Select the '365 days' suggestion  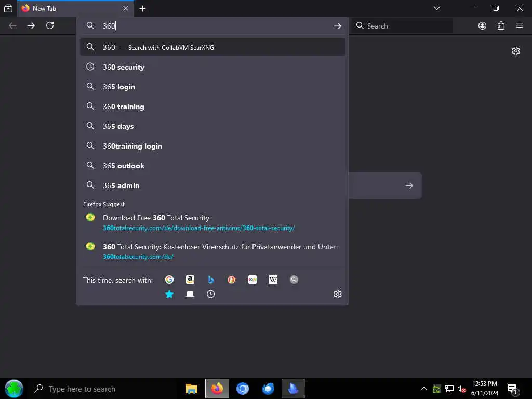click(212, 126)
